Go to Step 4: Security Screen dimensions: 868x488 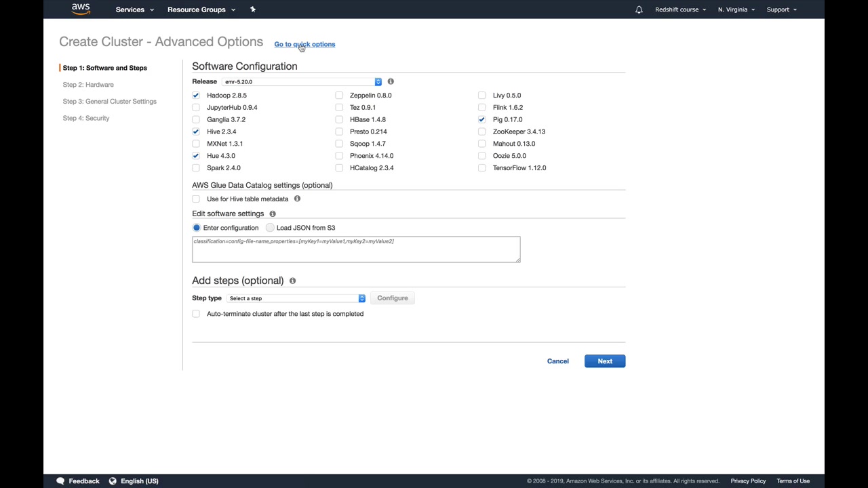click(x=86, y=118)
